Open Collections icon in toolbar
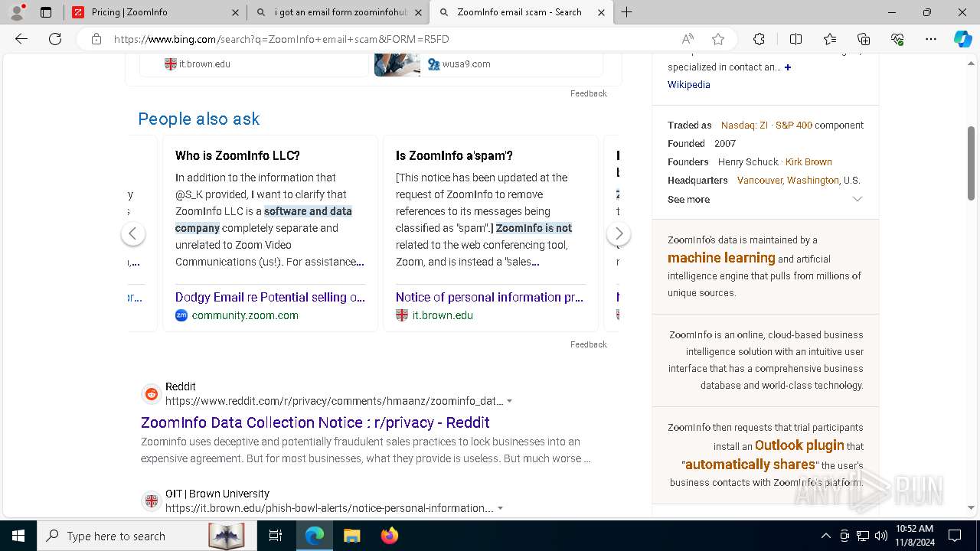This screenshot has height=551, width=980. (x=864, y=39)
